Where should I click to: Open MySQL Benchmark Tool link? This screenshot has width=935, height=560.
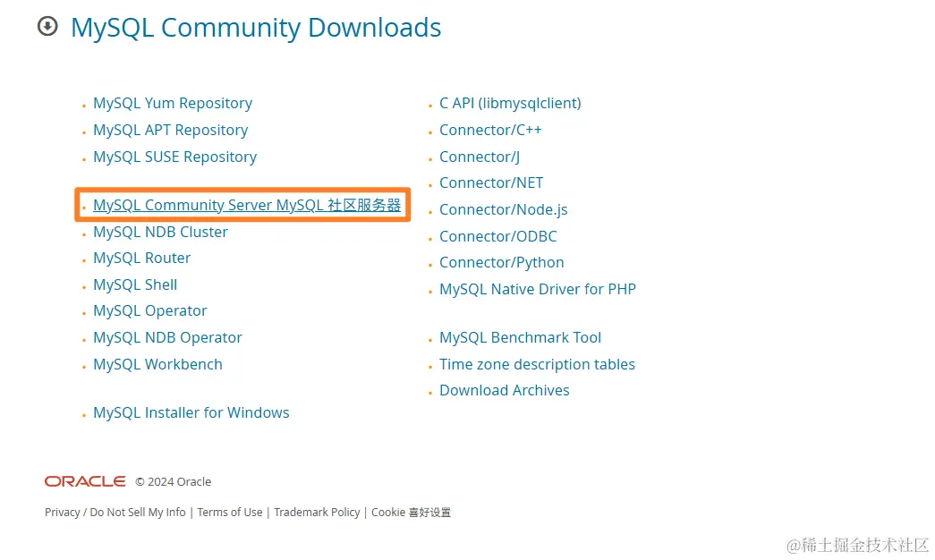[x=520, y=337]
